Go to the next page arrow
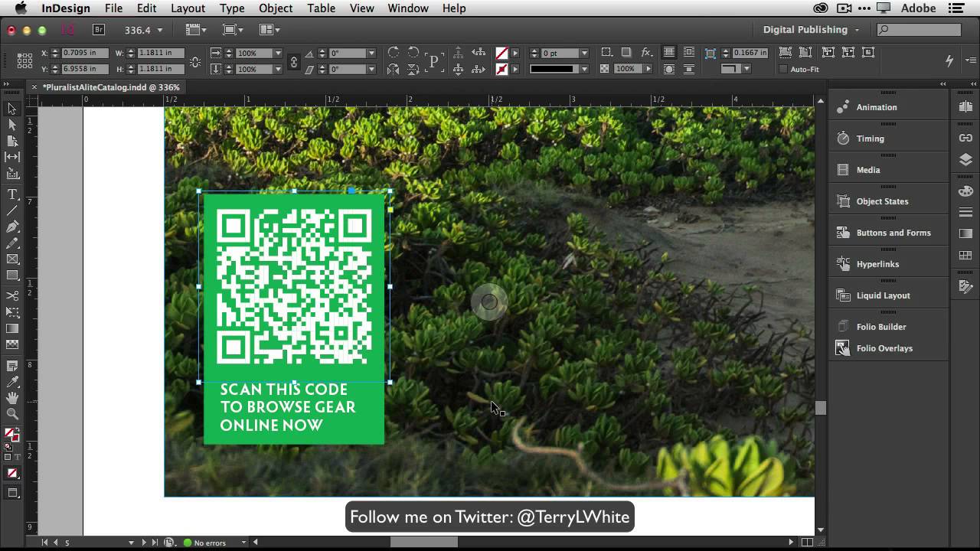The height and width of the screenshot is (551, 980). (143, 543)
